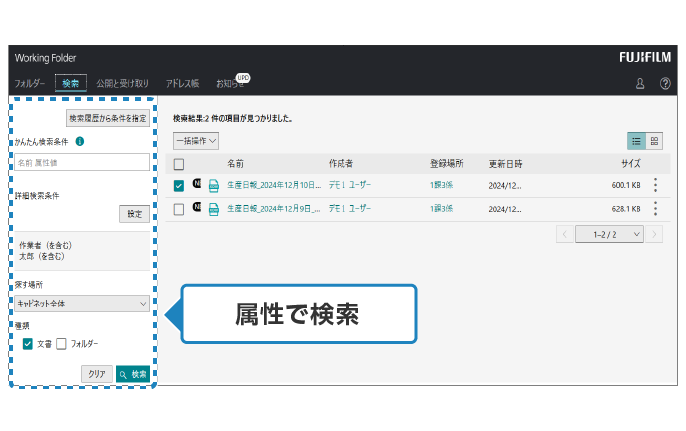The height and width of the screenshot is (431, 686).
Task: Enable the フォルダー type checkbox
Action: [61, 343]
